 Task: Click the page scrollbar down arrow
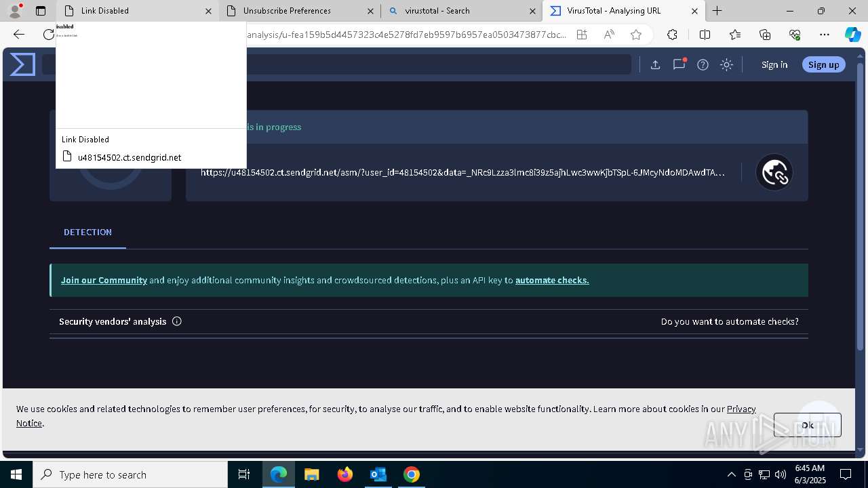click(861, 449)
